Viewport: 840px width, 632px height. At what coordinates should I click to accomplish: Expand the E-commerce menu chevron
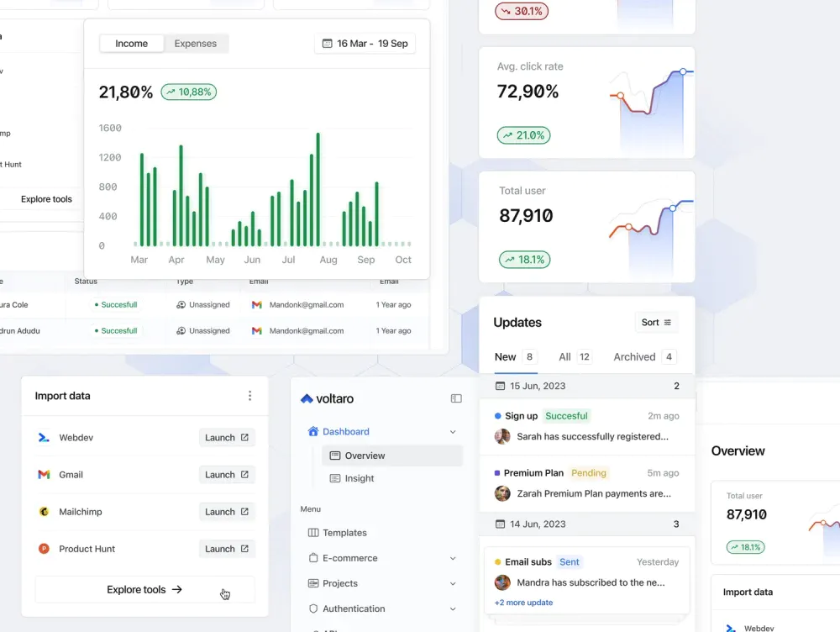pyautogui.click(x=453, y=558)
